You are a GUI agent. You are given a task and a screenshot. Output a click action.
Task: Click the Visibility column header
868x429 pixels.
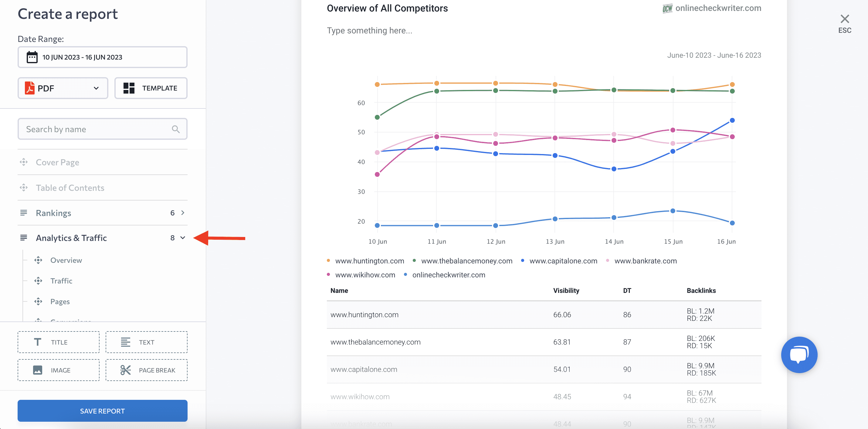[x=566, y=290]
